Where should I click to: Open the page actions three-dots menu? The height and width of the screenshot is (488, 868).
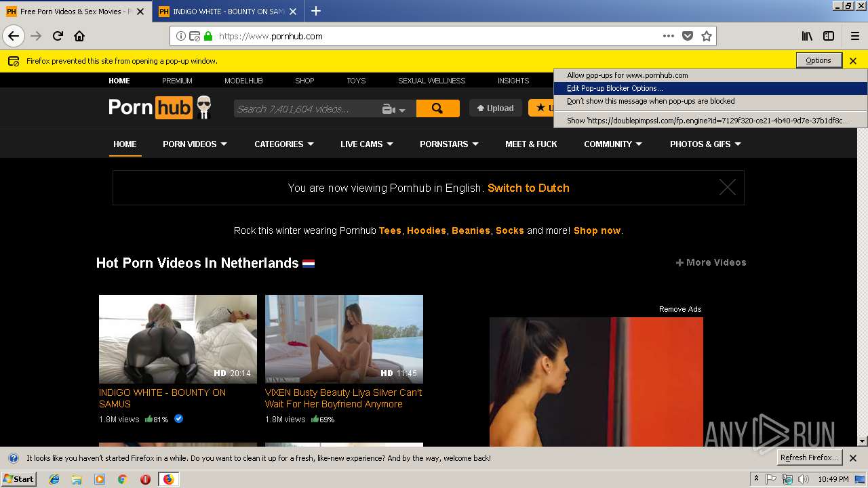[x=669, y=36]
